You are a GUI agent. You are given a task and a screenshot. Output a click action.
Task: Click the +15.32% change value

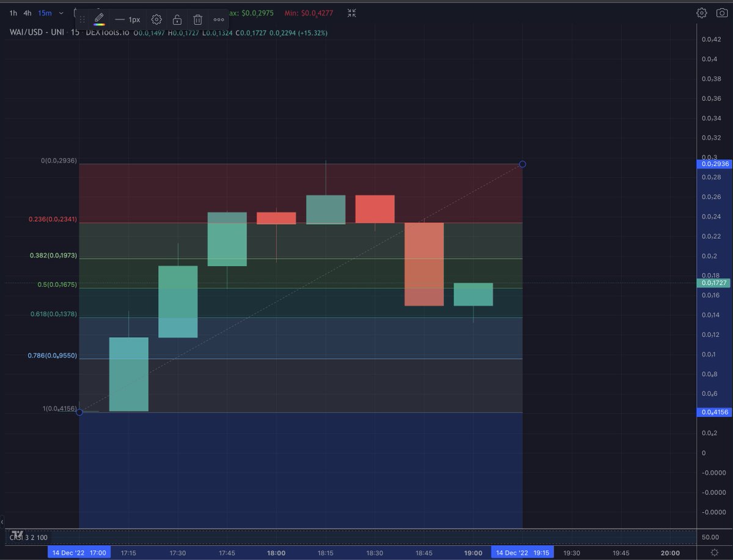[x=313, y=32]
